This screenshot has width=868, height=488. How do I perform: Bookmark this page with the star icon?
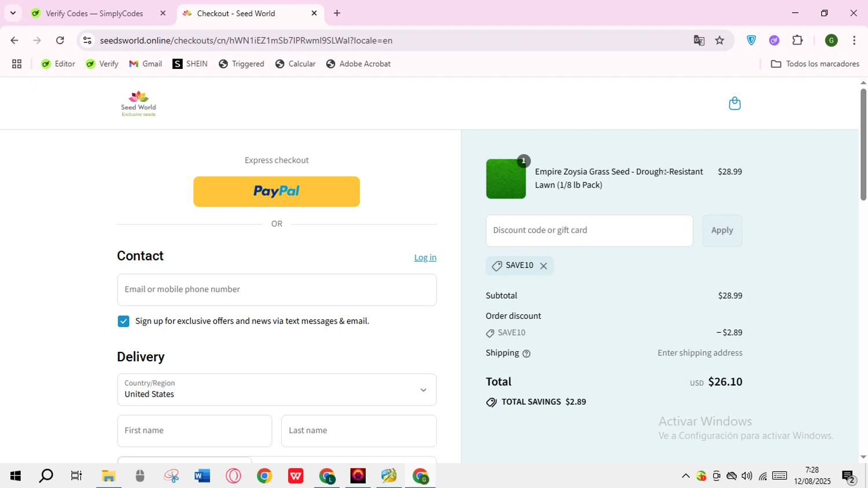coord(719,41)
